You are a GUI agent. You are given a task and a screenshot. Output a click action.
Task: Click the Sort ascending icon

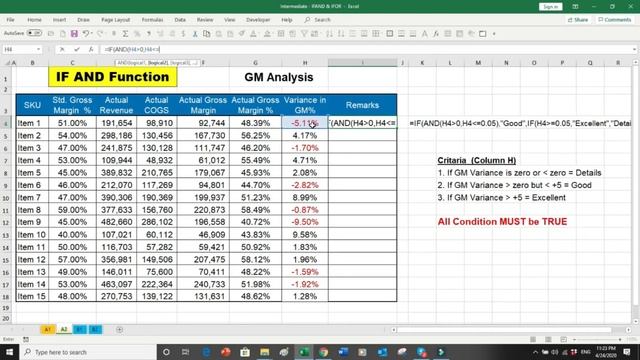click(329, 34)
